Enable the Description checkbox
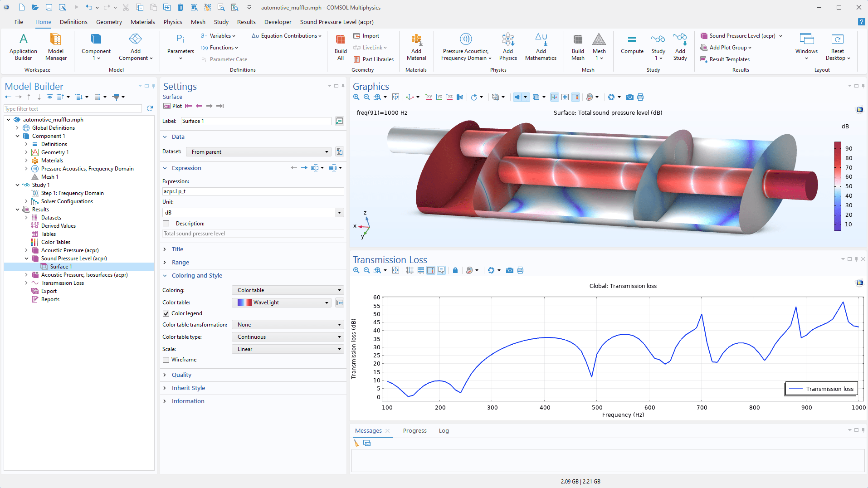The image size is (868, 488). [x=166, y=224]
